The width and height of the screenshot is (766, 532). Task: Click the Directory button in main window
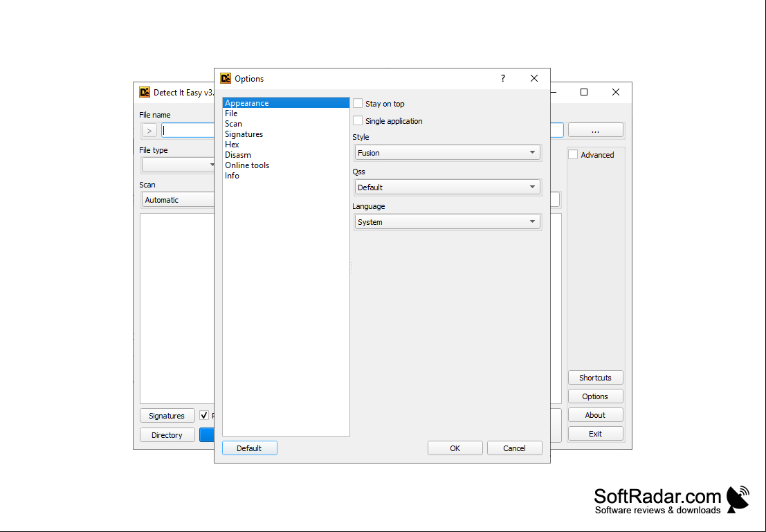167,434
